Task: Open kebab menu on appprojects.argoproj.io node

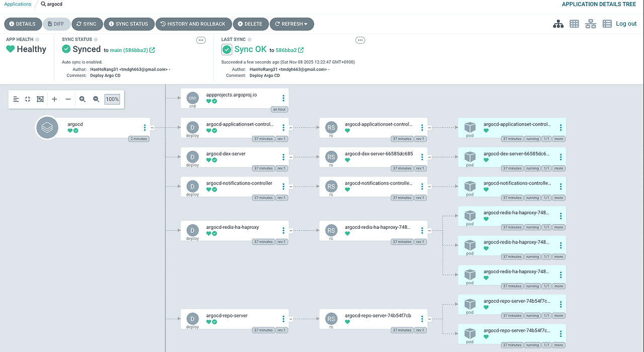Action: click(283, 98)
